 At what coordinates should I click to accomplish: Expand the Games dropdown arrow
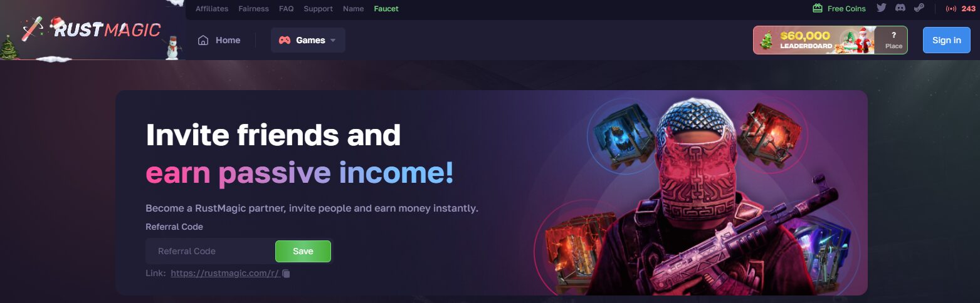click(x=333, y=40)
